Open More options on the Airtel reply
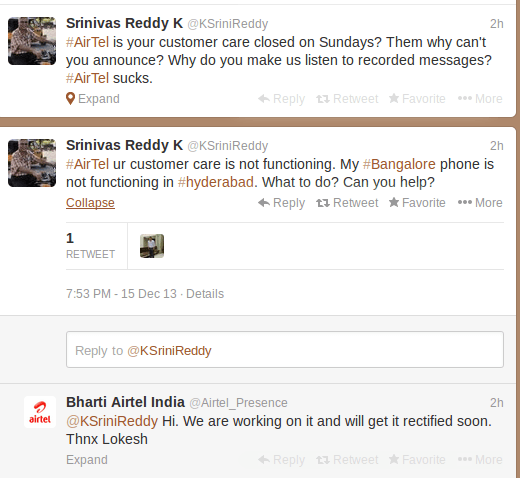This screenshot has height=478, width=520. tap(480, 460)
